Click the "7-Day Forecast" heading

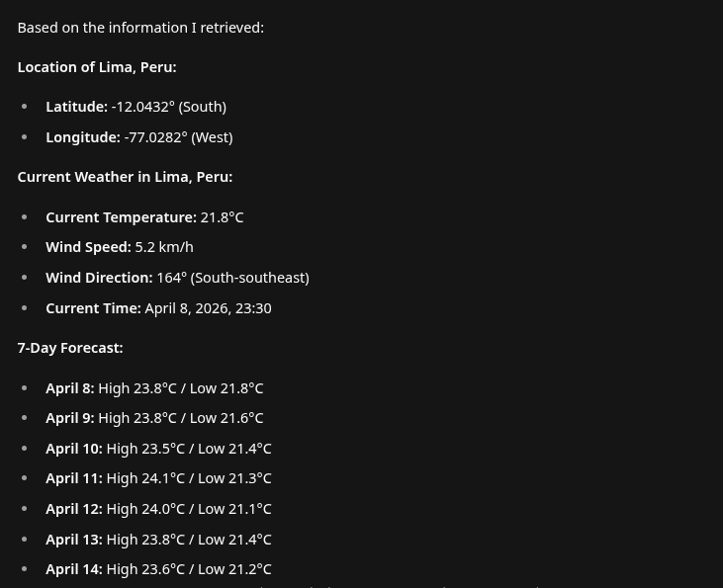69,348
